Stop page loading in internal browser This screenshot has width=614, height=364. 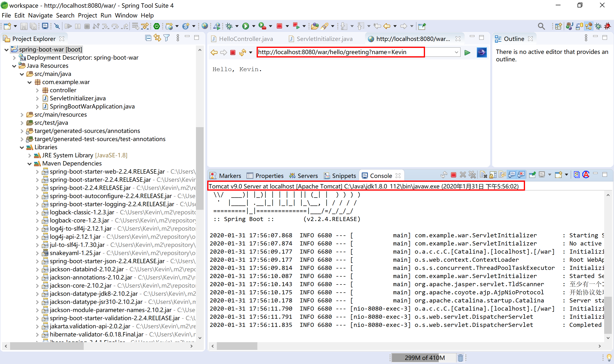pyautogui.click(x=233, y=52)
